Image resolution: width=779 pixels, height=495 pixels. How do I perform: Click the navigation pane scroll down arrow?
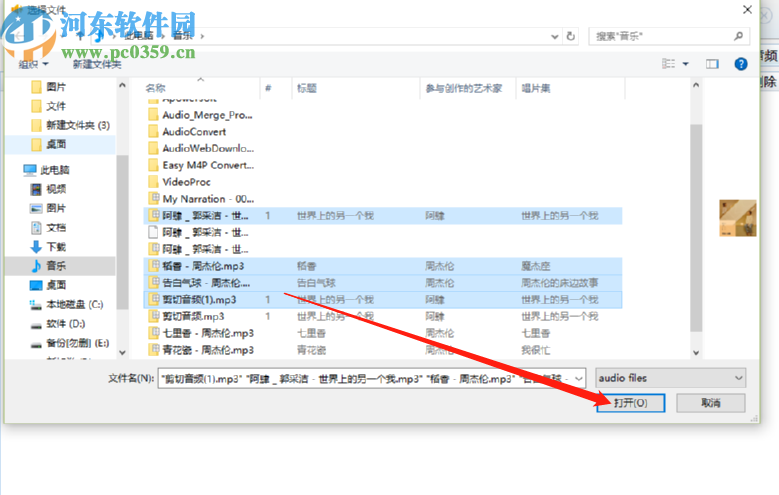point(122,353)
